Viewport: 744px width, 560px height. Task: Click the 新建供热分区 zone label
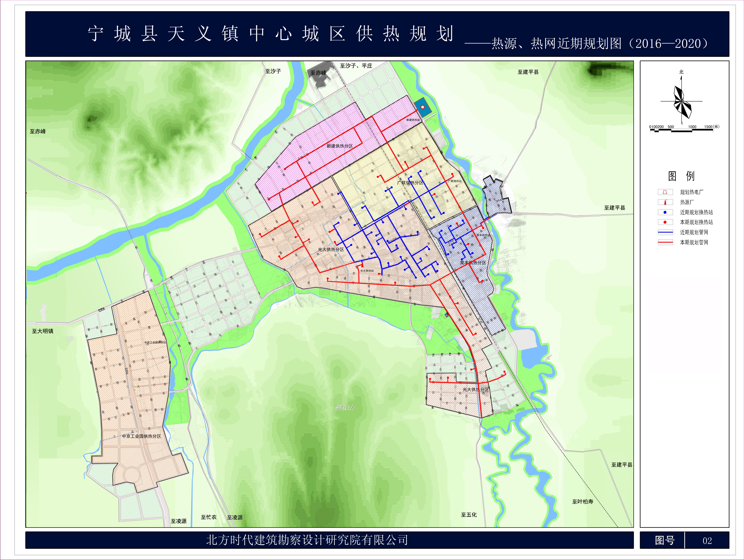[340, 146]
